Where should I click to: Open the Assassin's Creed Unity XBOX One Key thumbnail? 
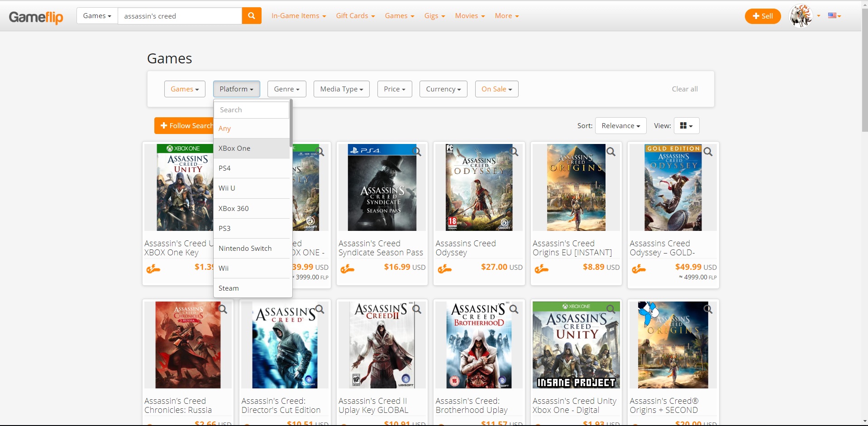185,187
